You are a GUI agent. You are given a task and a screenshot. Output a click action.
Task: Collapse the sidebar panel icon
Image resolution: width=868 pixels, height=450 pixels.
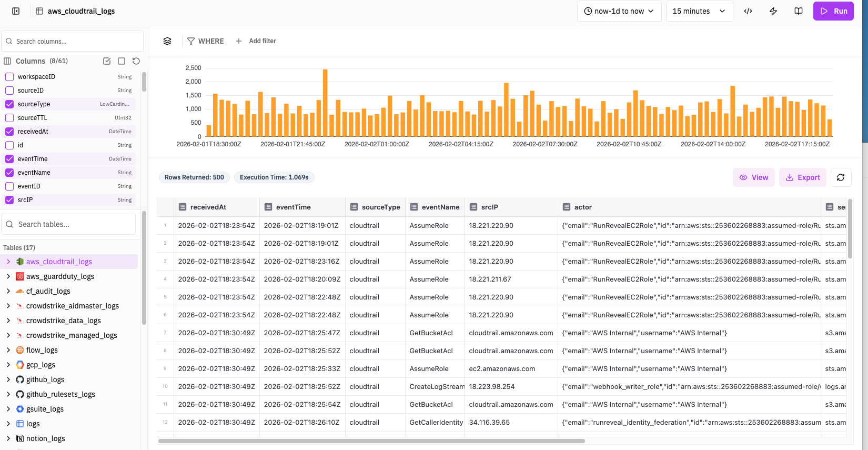(16, 11)
